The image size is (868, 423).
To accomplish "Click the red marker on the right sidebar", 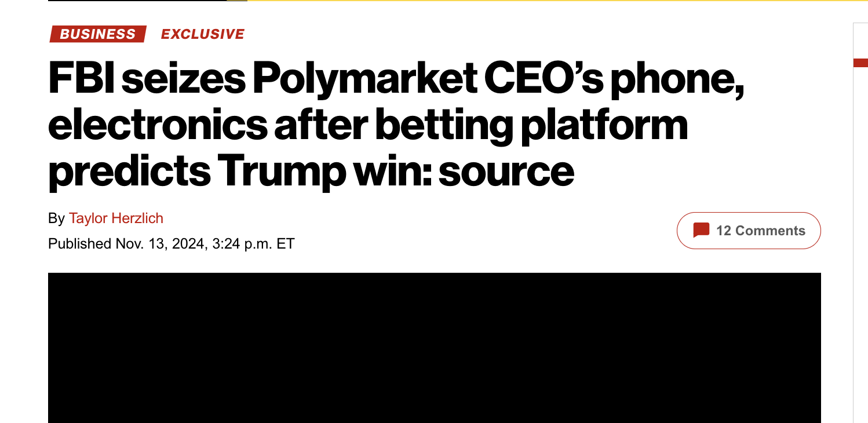I will point(860,63).
